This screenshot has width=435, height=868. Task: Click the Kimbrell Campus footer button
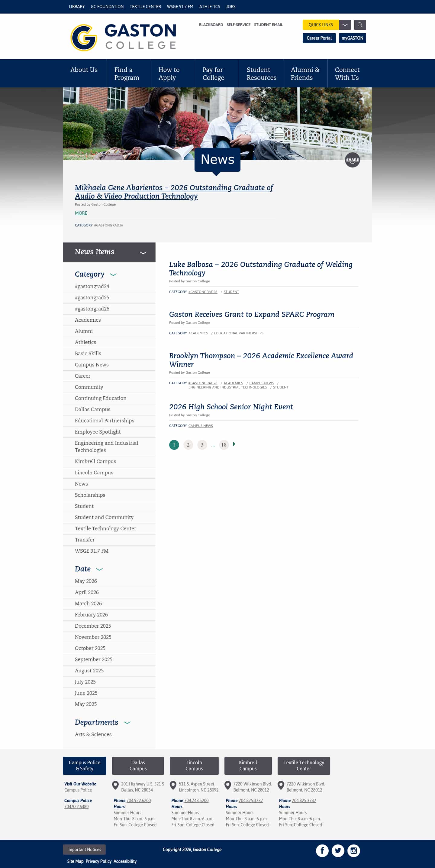(248, 766)
